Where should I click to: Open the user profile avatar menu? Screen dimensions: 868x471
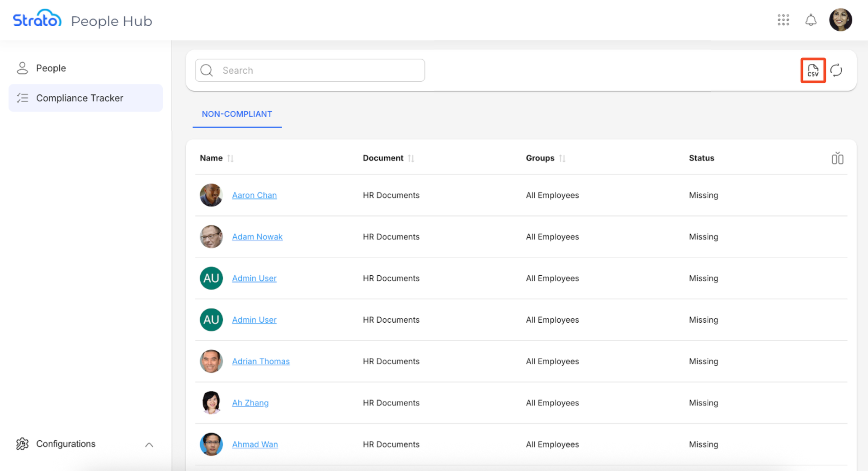[840, 20]
